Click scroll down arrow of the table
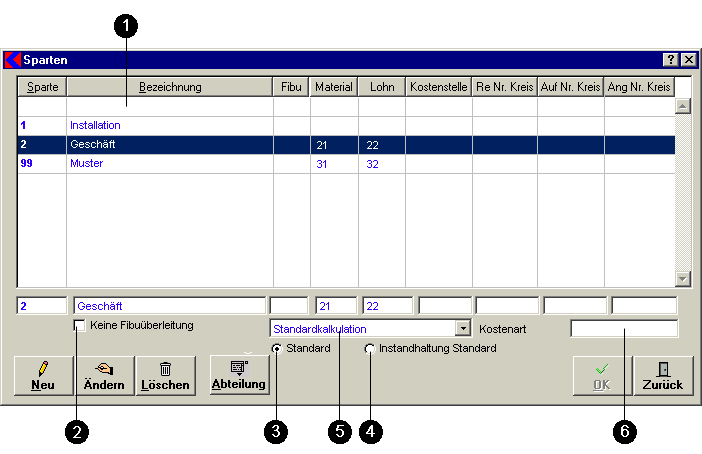The height and width of the screenshot is (454, 702). [x=683, y=279]
